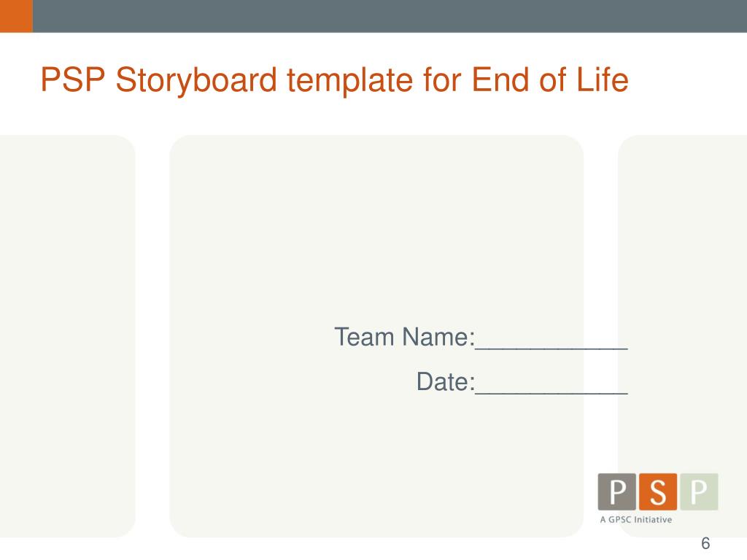747x560 pixels.
Task: Select the right rounded background panel
Action: pyautogui.click(x=682, y=336)
